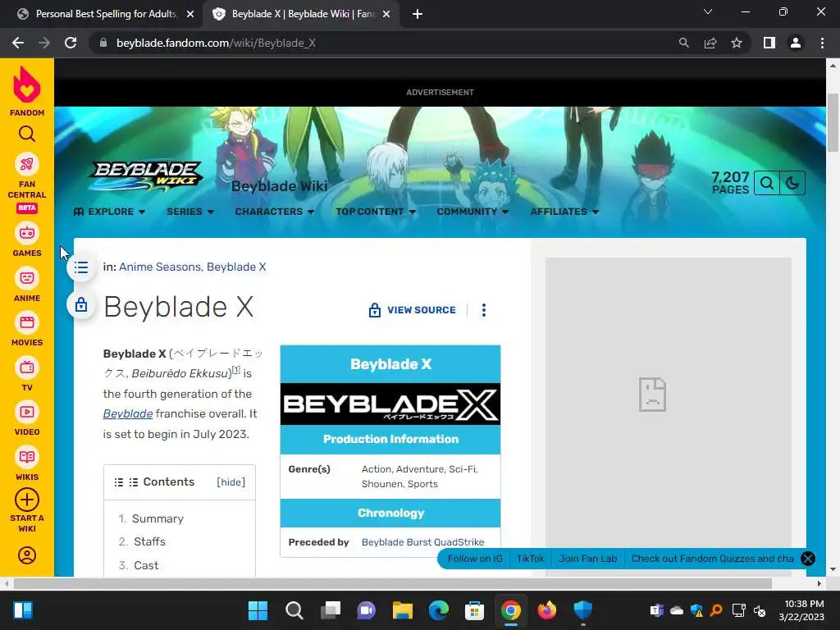Open Check out Fandom Quizzes link

[x=712, y=559]
